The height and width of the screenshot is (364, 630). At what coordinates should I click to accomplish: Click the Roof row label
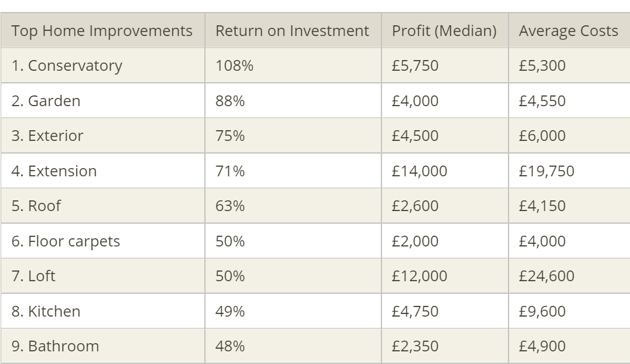point(36,206)
